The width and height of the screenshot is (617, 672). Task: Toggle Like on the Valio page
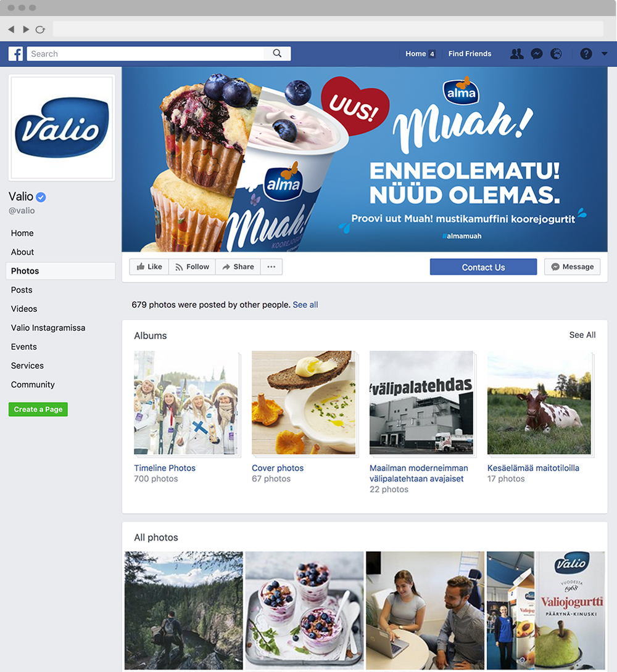[x=149, y=266]
